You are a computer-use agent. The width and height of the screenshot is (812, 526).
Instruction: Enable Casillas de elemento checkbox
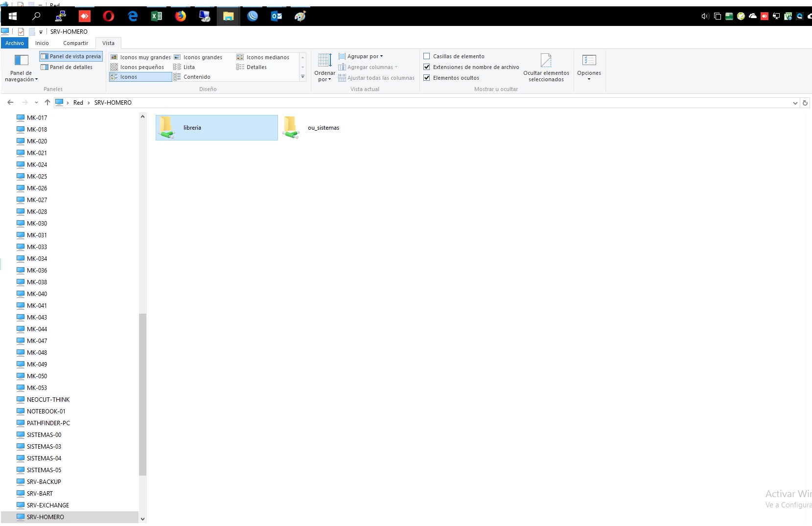(x=427, y=56)
